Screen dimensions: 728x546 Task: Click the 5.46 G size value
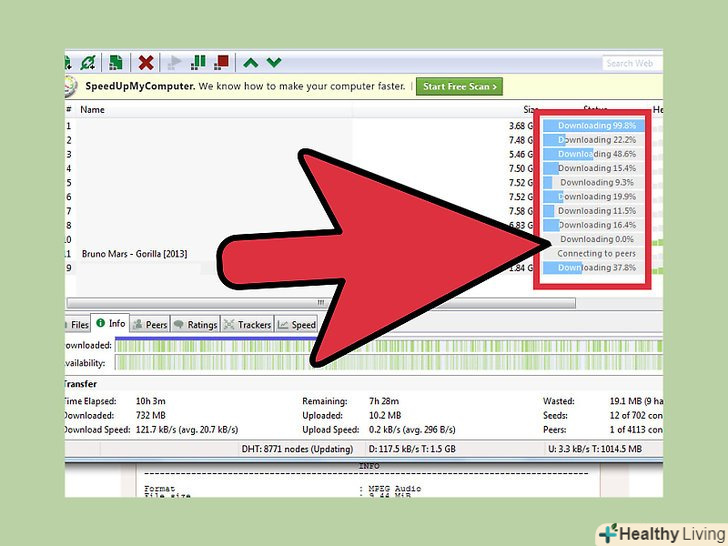coord(520,154)
